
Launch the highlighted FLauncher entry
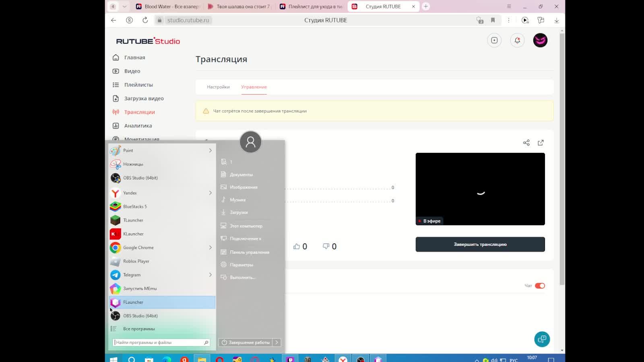click(x=162, y=302)
